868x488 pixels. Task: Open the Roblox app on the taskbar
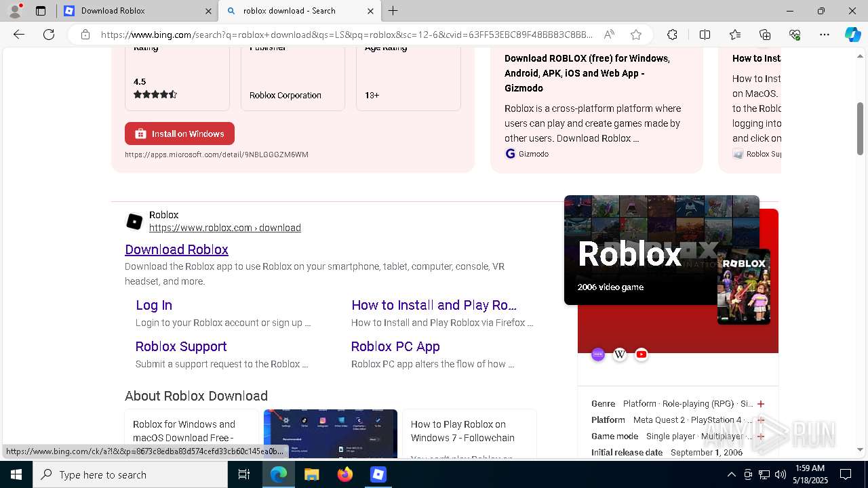(378, 474)
